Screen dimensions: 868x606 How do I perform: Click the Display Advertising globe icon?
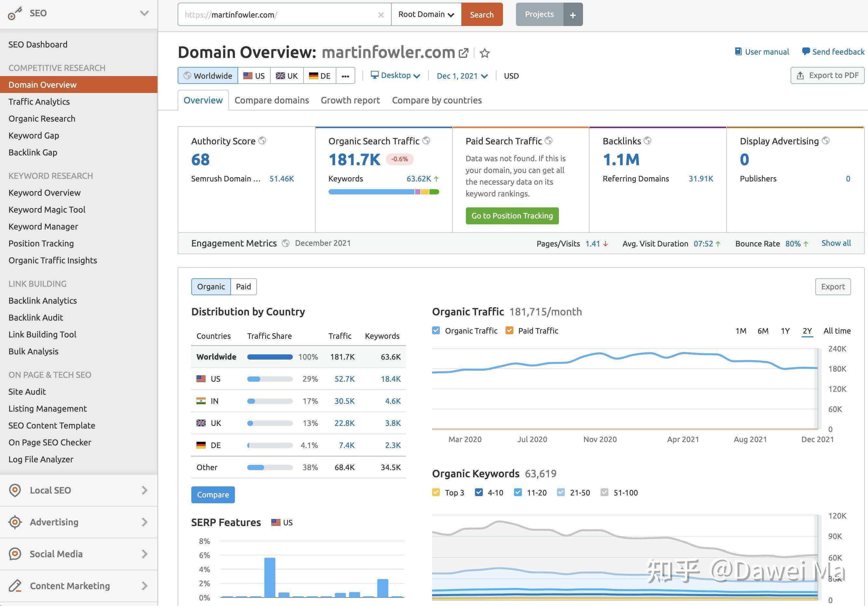pyautogui.click(x=826, y=141)
